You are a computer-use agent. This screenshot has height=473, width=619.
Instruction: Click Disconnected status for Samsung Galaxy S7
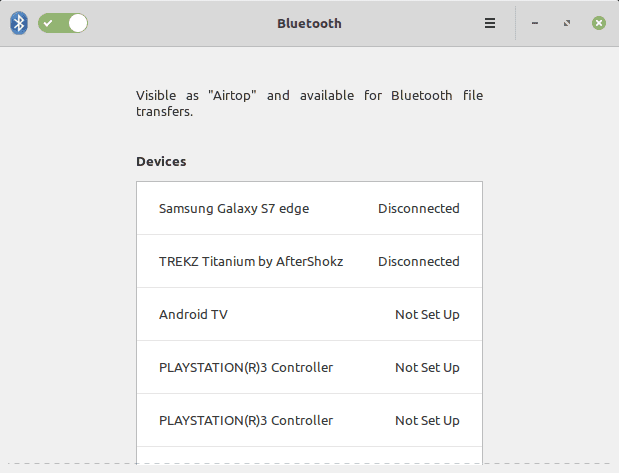tap(418, 209)
